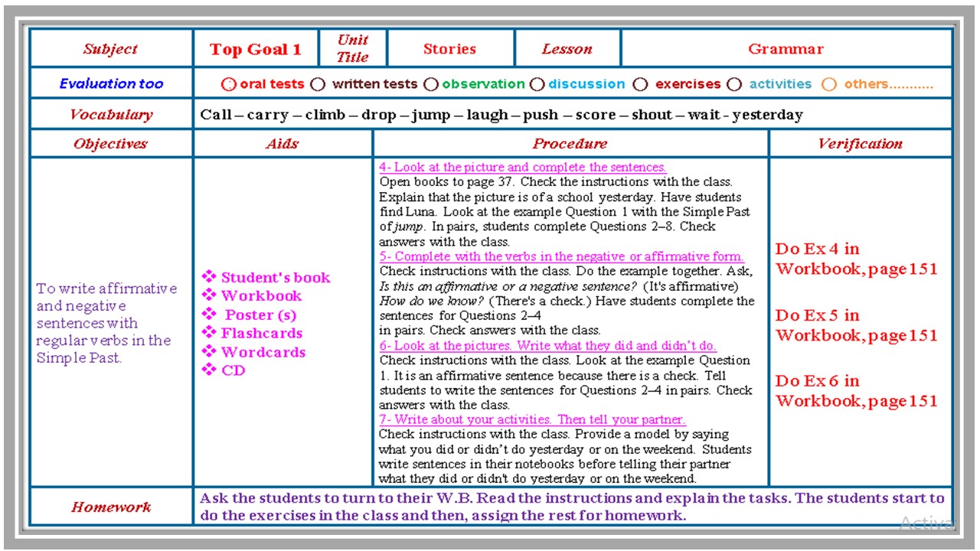
Task: Open heading '5- Complete with the verbs' link
Action: (x=561, y=256)
